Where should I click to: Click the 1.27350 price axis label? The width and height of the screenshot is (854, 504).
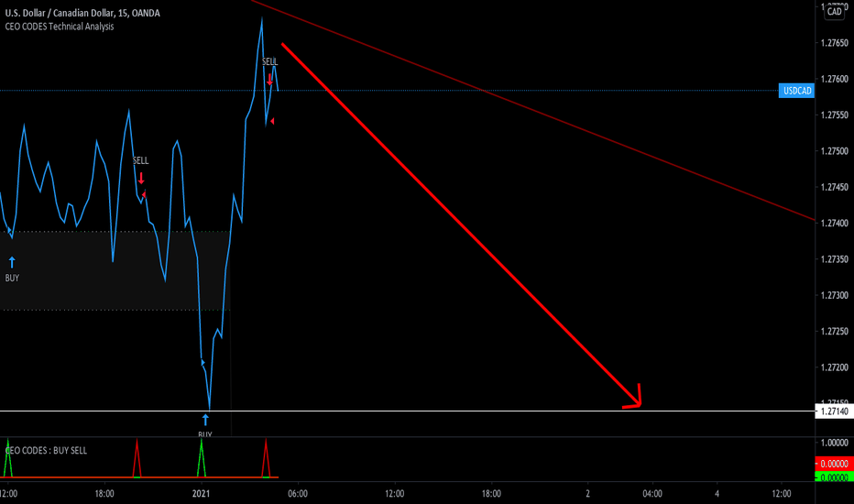834,258
